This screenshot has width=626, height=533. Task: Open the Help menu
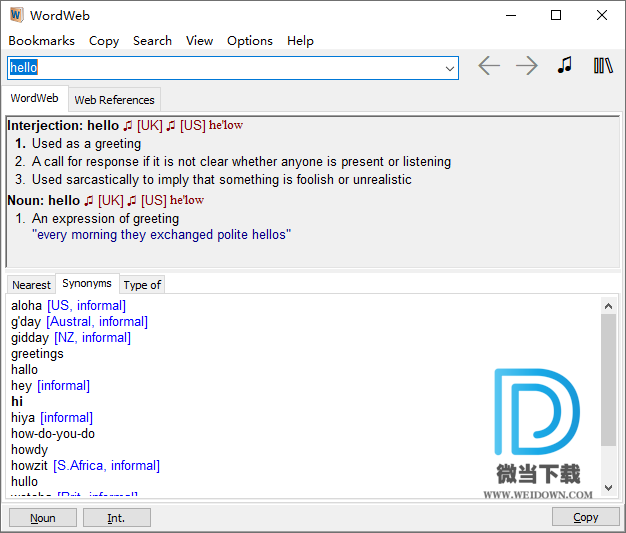coord(300,41)
